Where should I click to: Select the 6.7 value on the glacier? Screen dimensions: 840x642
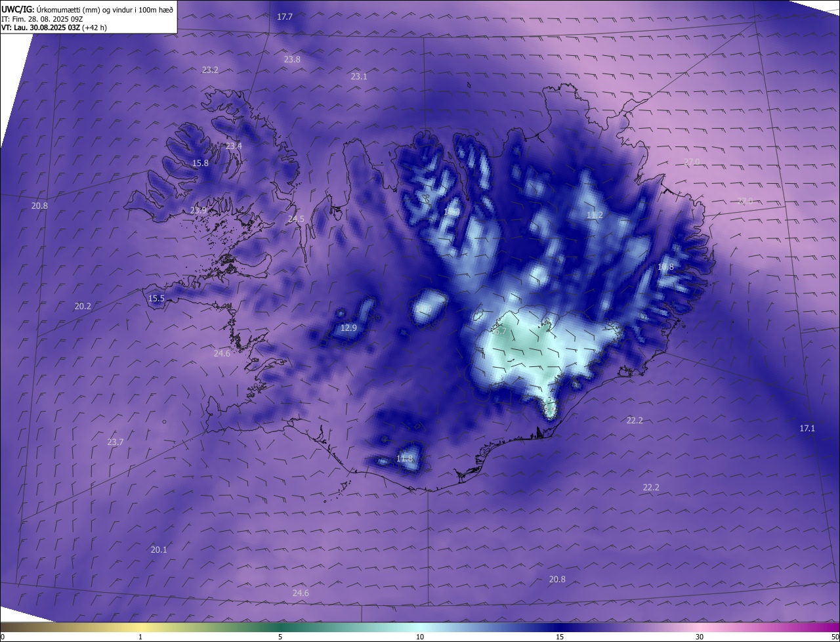click(x=500, y=332)
